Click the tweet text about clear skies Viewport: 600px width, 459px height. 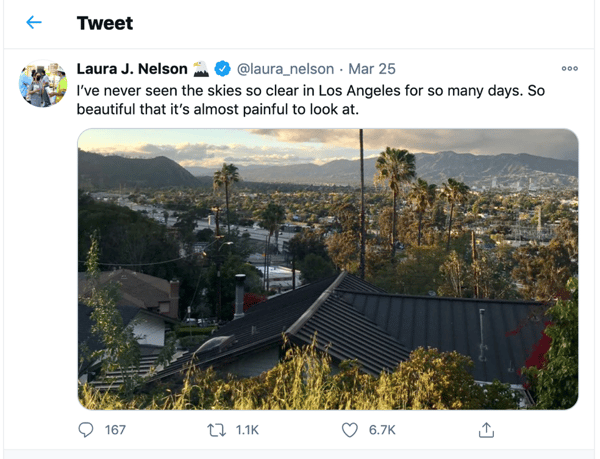click(311, 100)
